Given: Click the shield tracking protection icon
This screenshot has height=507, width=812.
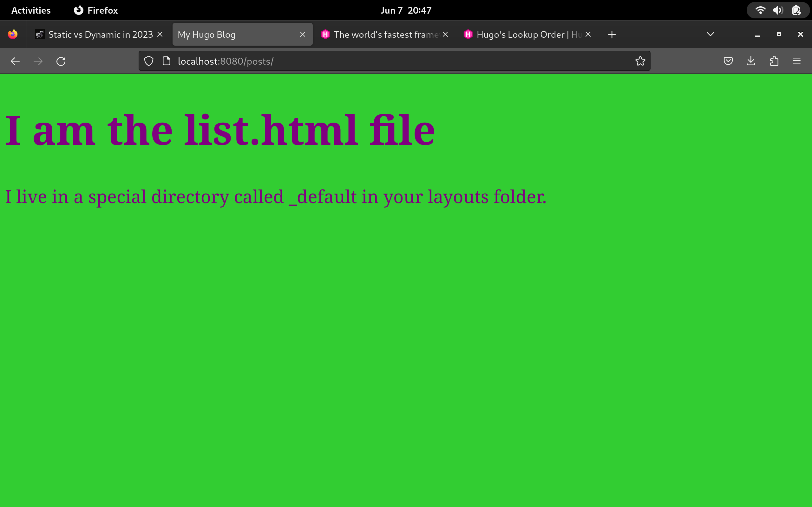Looking at the screenshot, I should click(x=149, y=61).
